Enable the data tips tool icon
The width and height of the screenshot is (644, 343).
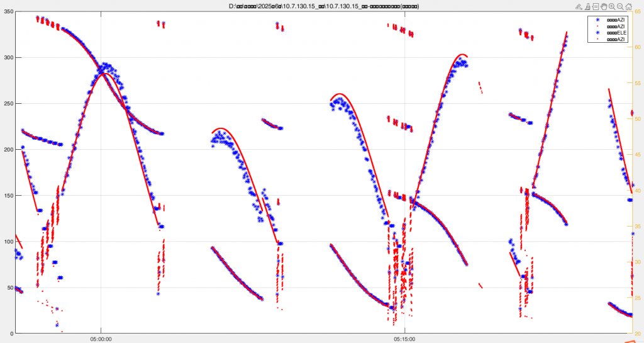(596, 6)
